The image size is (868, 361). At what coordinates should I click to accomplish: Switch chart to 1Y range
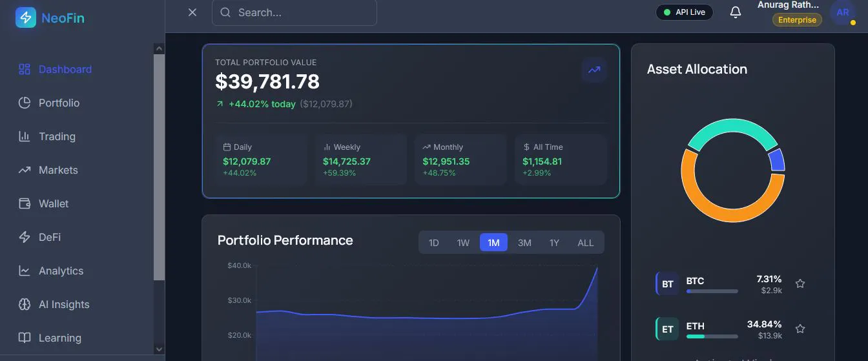click(x=554, y=243)
